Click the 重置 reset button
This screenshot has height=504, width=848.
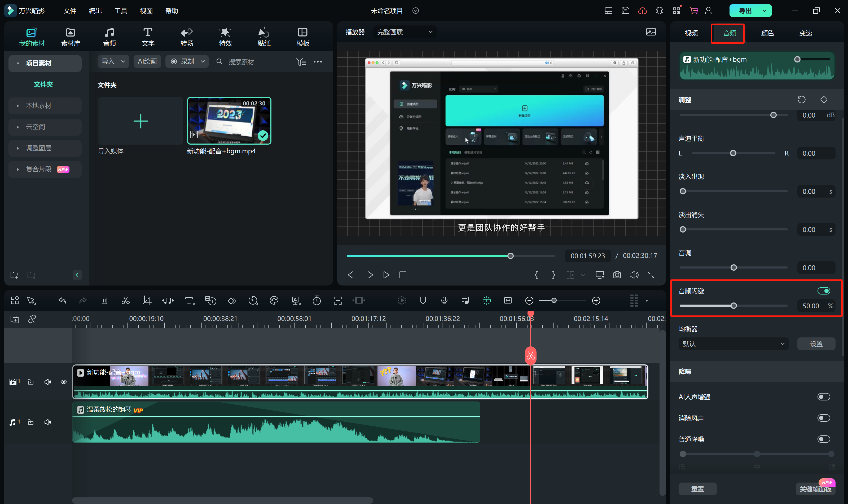(697, 489)
